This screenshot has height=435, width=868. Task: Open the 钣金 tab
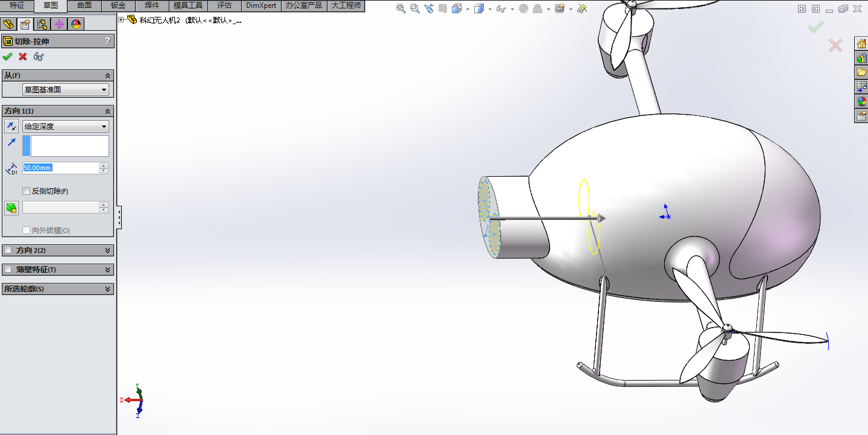tap(118, 5)
